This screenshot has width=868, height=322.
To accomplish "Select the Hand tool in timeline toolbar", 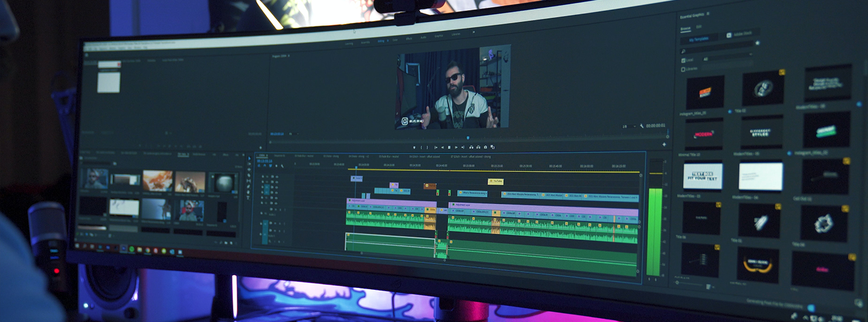I will [x=249, y=192].
